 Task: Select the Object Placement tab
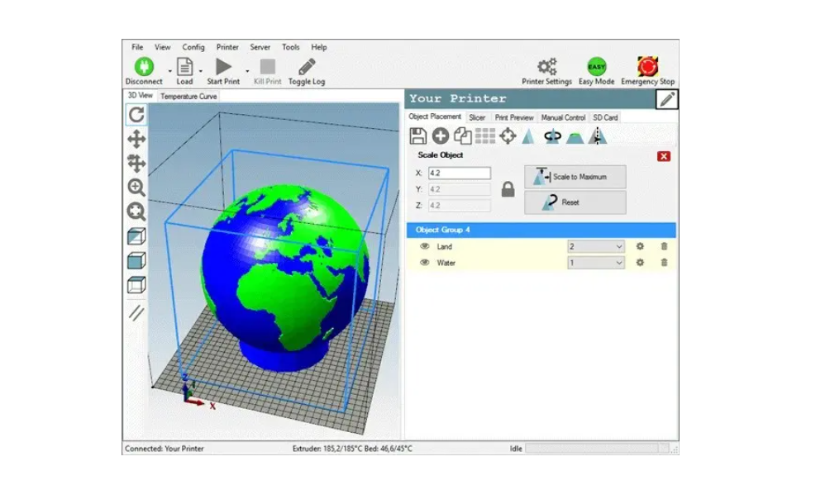pyautogui.click(x=435, y=116)
